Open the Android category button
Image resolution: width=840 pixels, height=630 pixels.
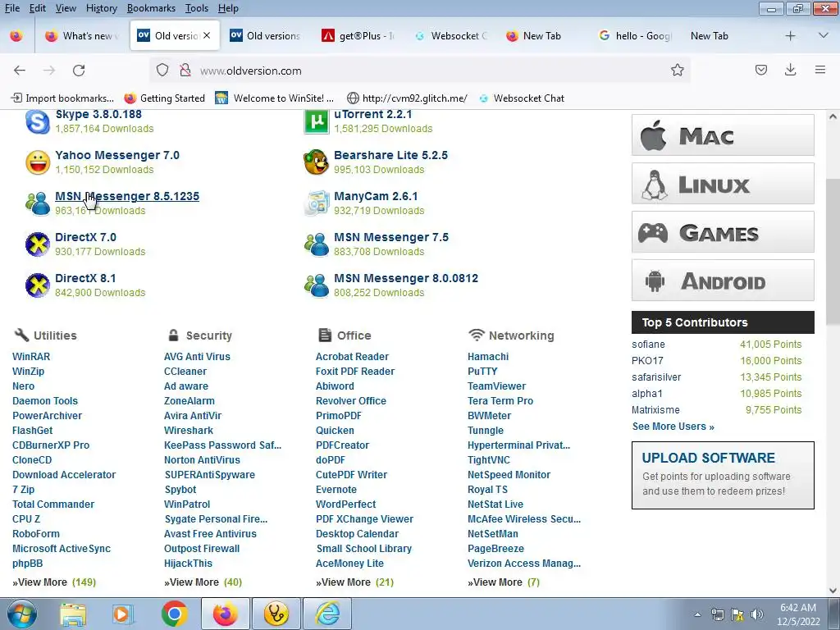[723, 281]
